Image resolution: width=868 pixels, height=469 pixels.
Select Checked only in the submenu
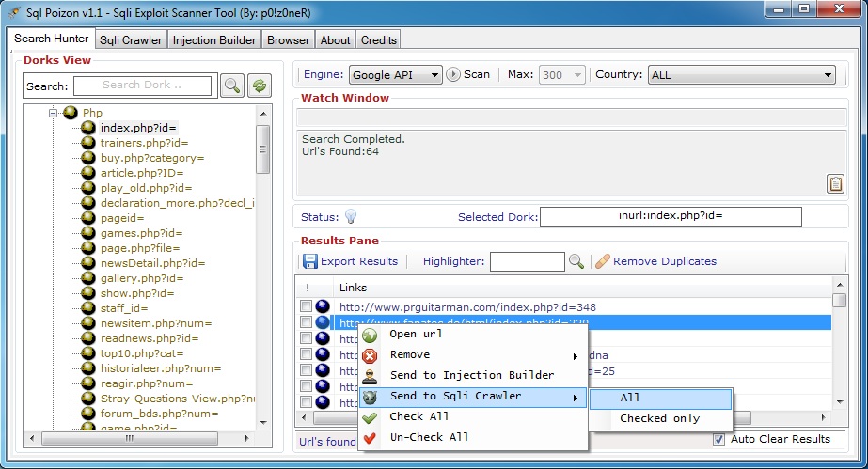click(x=660, y=418)
